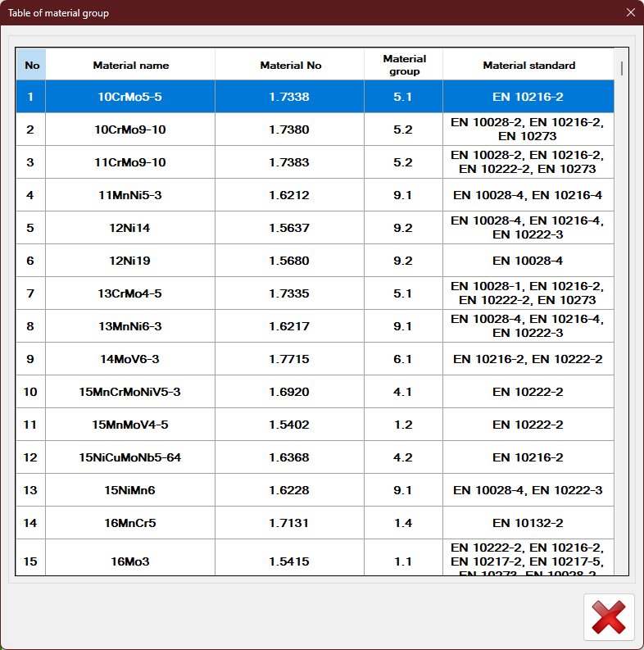Click the vertical scrollbar of the table
This screenshot has height=650, width=644.
click(622, 67)
